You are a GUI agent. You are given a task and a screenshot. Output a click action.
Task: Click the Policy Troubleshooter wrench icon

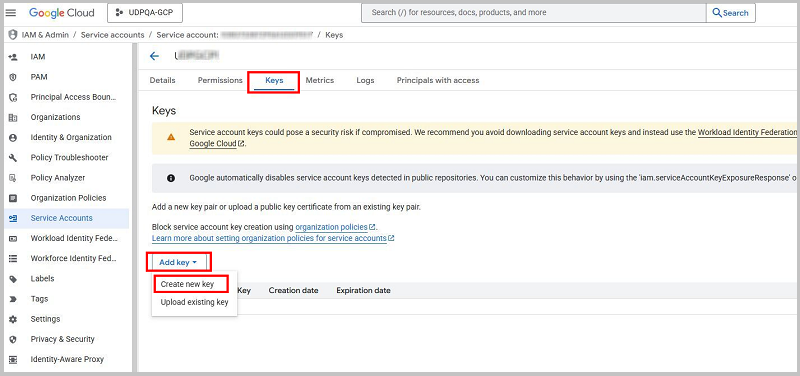click(13, 158)
